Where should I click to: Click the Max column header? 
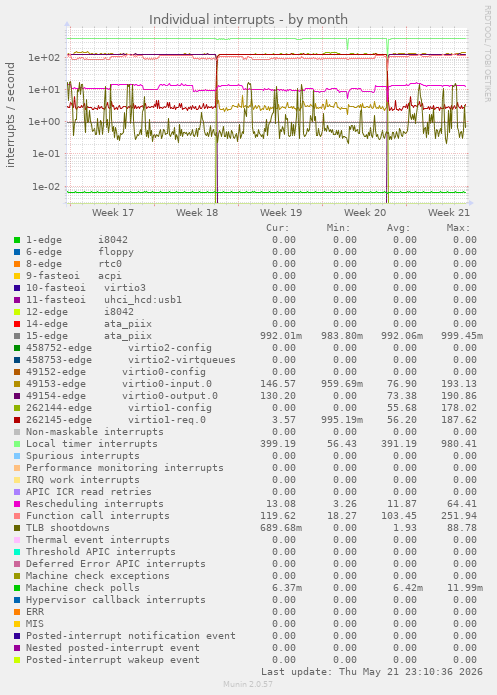[458, 228]
